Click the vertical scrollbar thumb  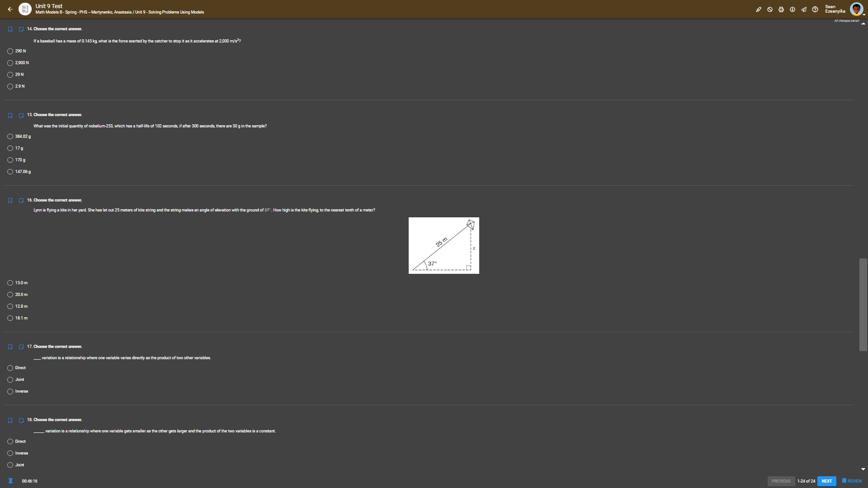pos(863,305)
